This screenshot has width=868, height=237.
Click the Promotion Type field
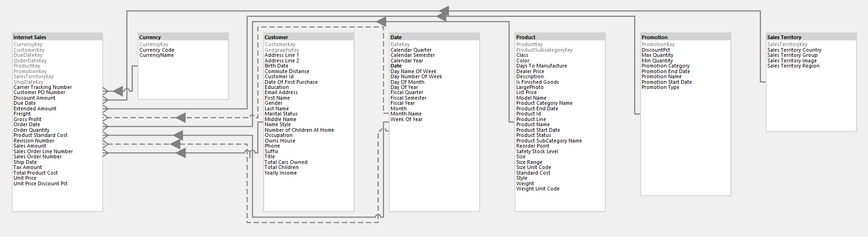[x=660, y=87]
